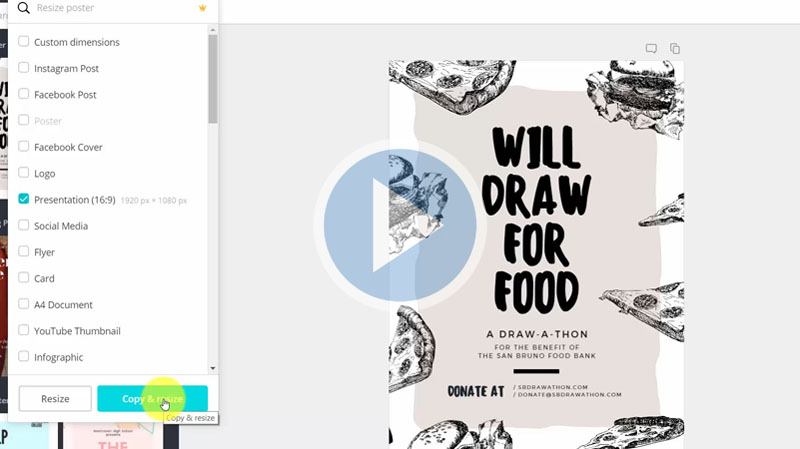Uncheck the Presentation (16:9) checkbox
Image resolution: width=800 pixels, height=449 pixels.
(23, 199)
